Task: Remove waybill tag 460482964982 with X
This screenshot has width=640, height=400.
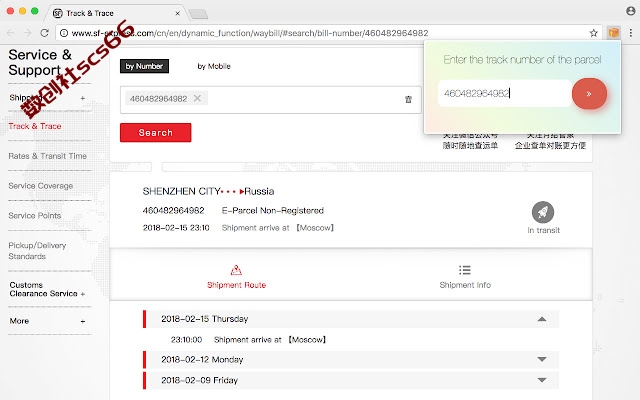Action: [197, 98]
